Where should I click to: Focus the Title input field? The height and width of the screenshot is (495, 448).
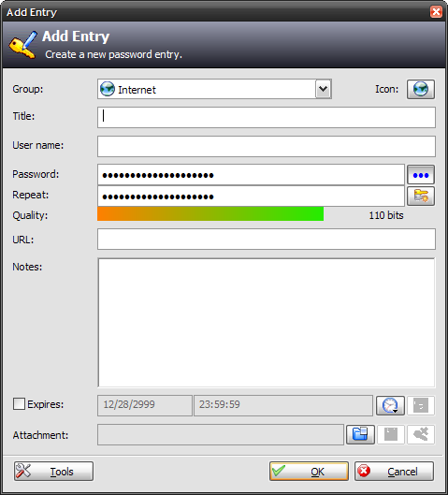click(x=267, y=118)
